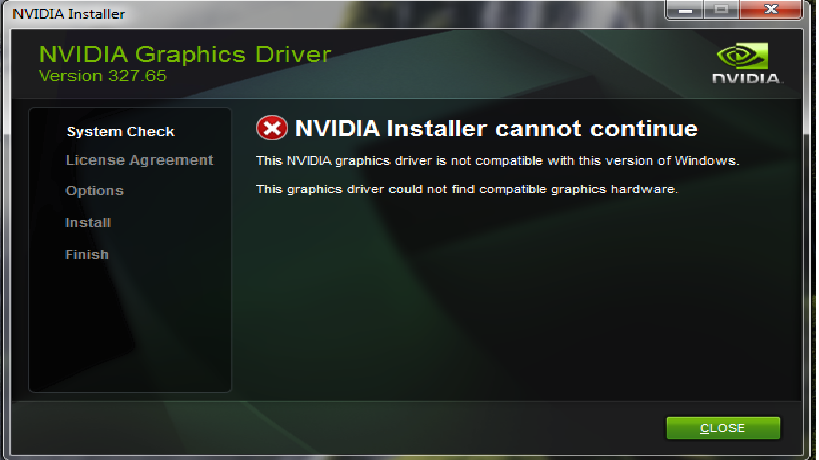Open the Options step in sidebar

click(95, 191)
